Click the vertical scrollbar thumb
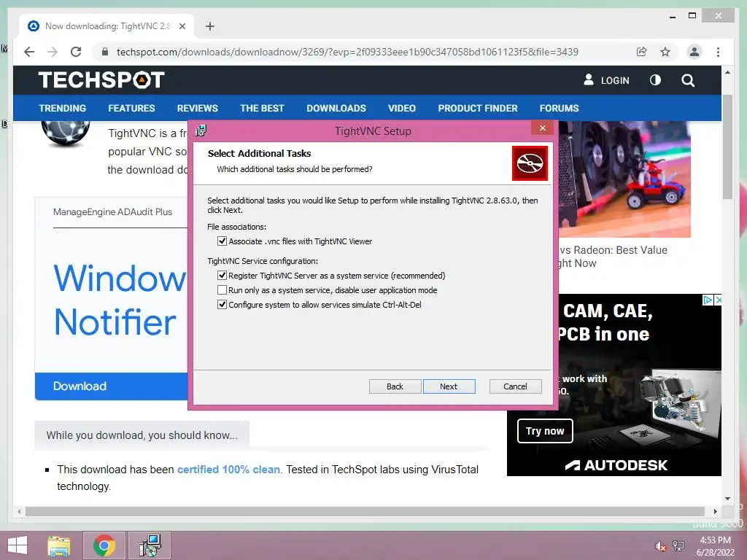747x560 pixels. 727,147
